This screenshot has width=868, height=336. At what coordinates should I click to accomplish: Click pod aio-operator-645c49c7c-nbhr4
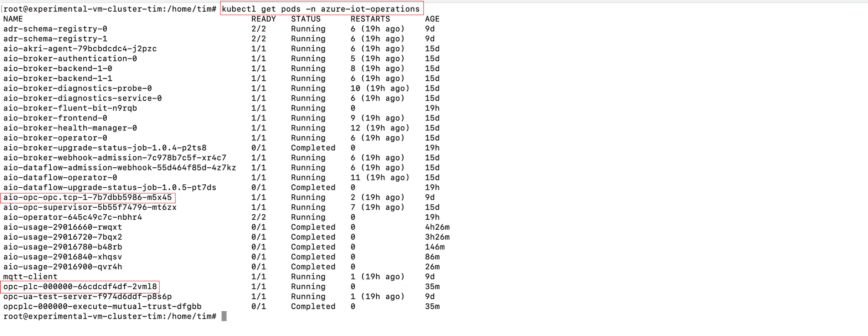click(72, 218)
